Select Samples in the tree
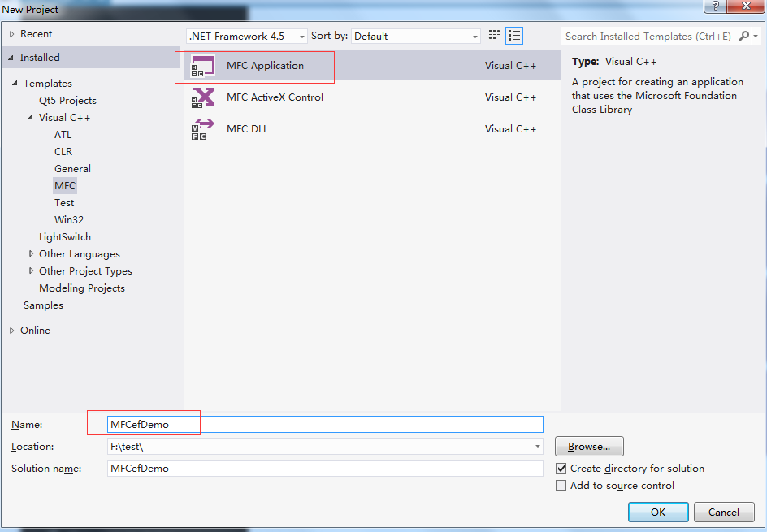 tap(43, 305)
